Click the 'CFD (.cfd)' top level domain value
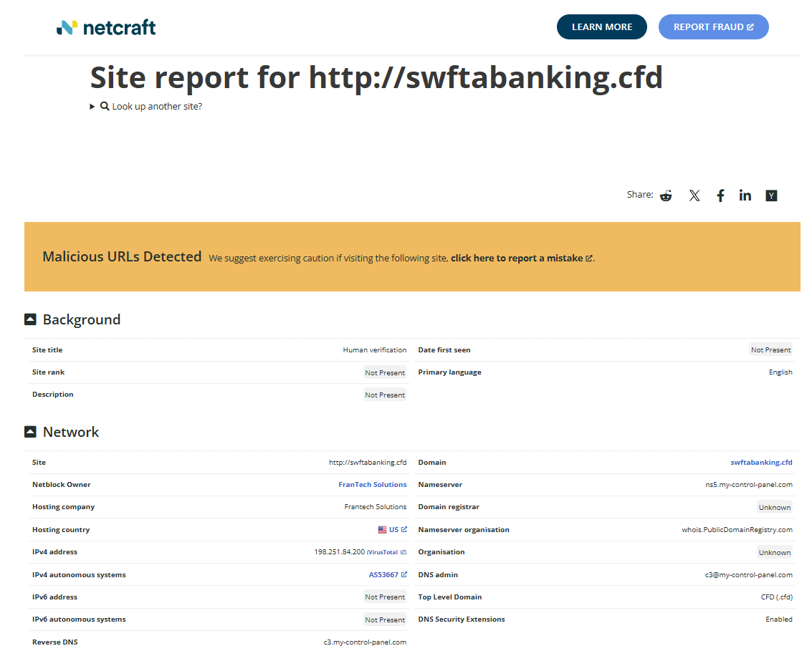 pyautogui.click(x=776, y=597)
